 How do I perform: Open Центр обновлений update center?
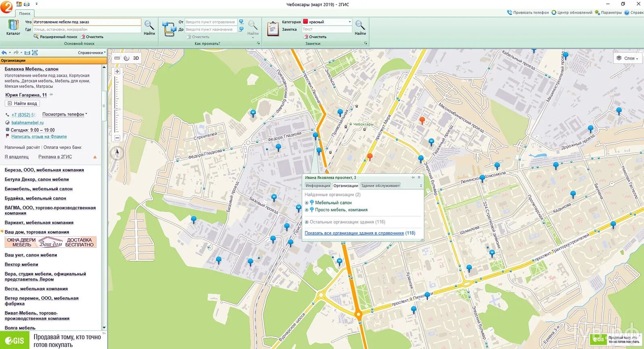pos(572,12)
